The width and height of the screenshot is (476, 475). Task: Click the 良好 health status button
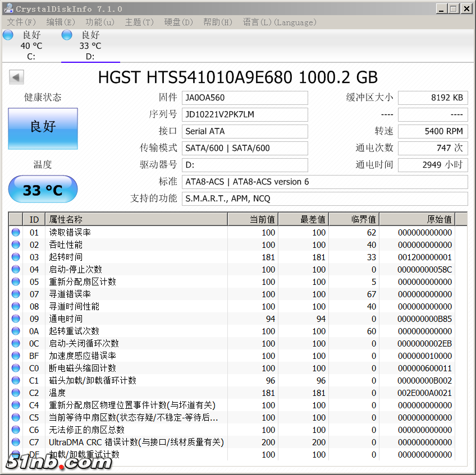click(x=43, y=128)
